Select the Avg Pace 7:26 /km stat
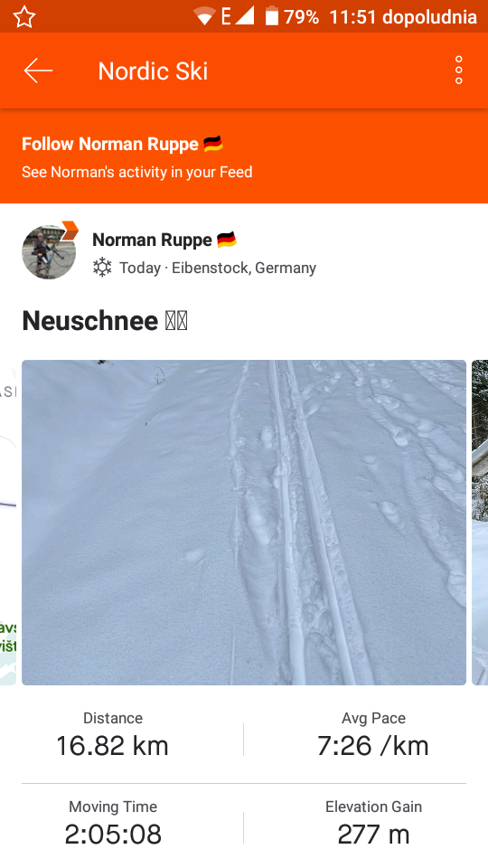This screenshot has height=868, width=488. pos(373,735)
